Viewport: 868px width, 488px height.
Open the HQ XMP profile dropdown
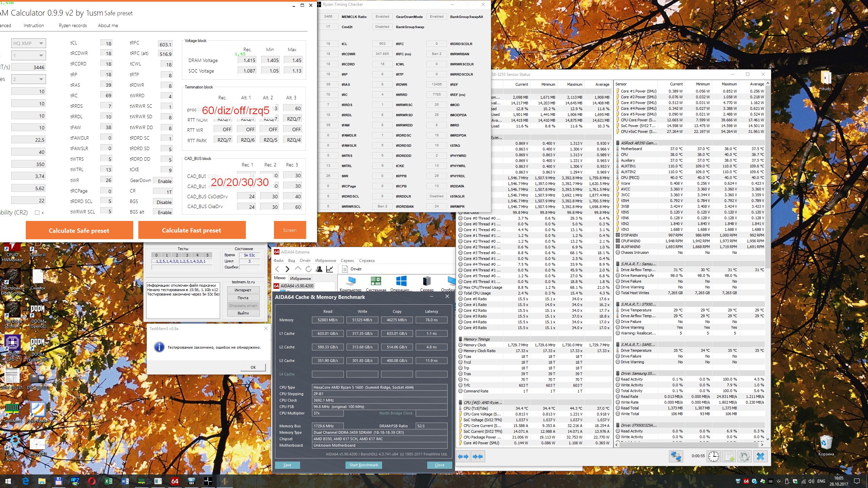pos(28,43)
